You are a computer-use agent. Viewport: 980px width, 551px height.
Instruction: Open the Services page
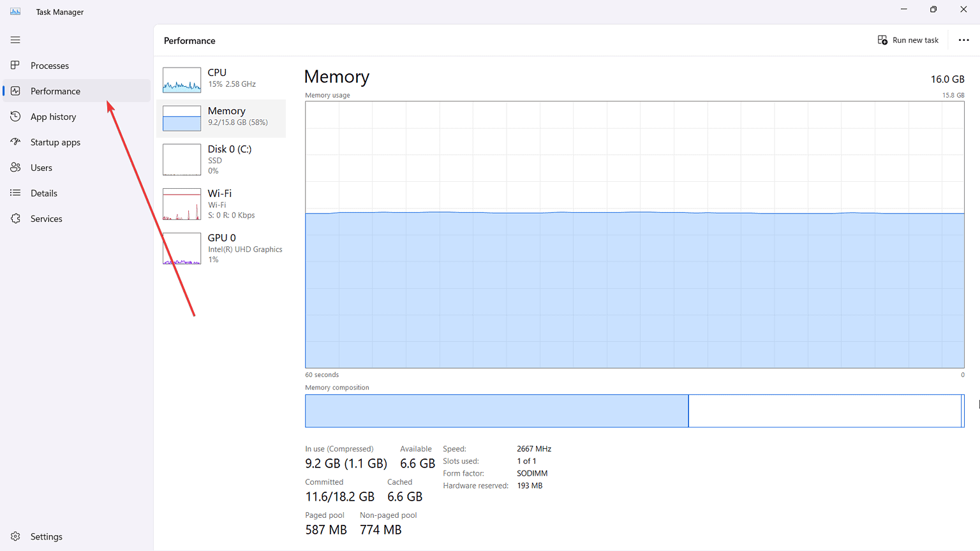[46, 218]
